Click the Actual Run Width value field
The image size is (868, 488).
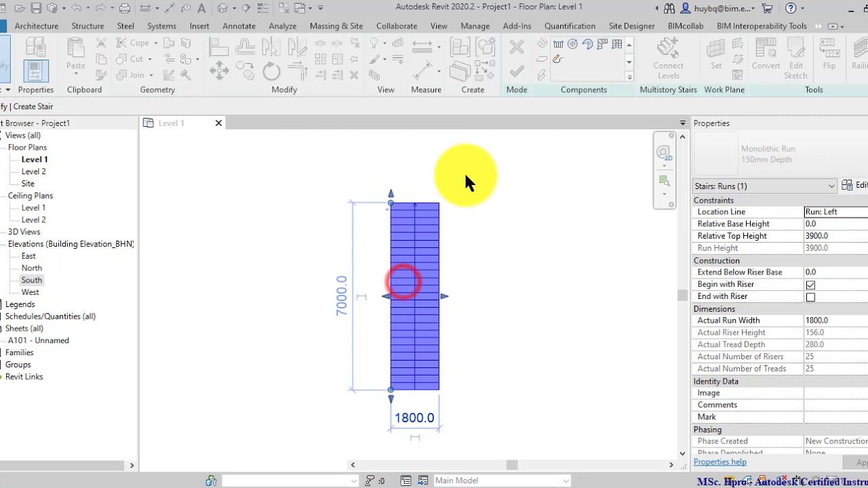pyautogui.click(x=835, y=321)
